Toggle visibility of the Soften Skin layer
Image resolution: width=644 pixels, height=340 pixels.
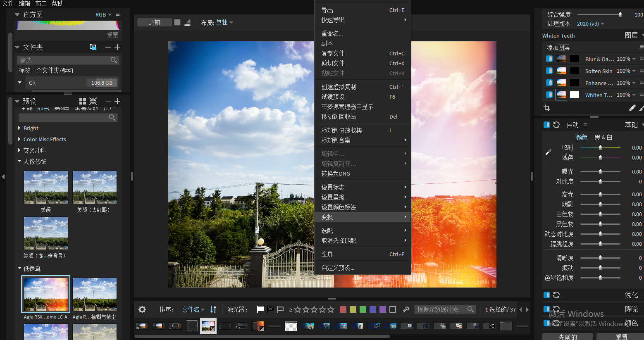point(549,71)
